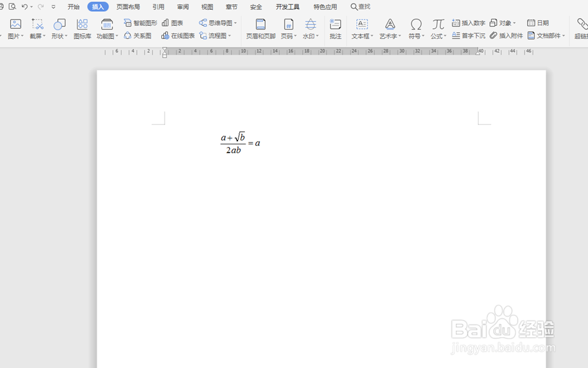Click the right indent marker on ruler
This screenshot has width=588, height=368.
pos(477,53)
